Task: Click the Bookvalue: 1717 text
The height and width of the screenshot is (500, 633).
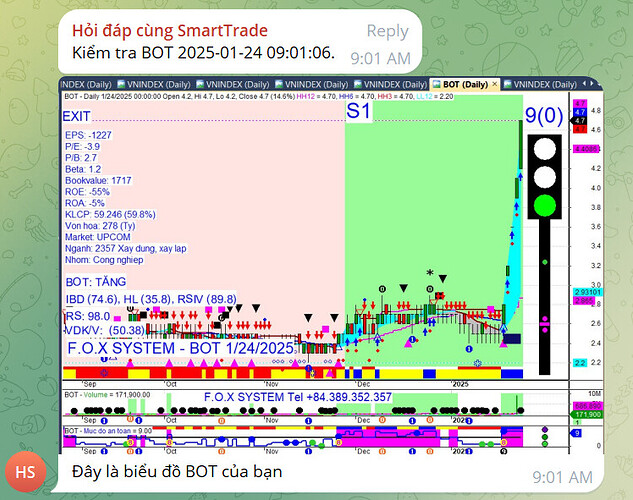Action: [98, 180]
